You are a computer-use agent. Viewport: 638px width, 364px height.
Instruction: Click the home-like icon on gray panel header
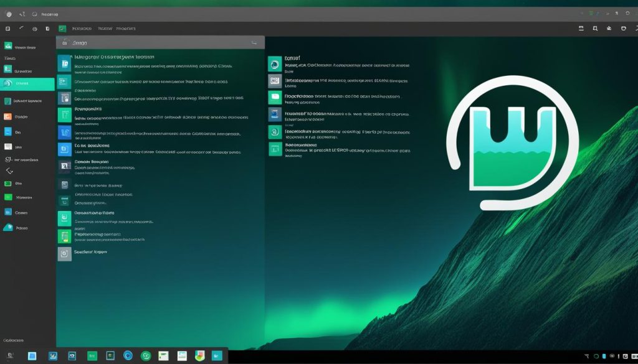(x=65, y=42)
